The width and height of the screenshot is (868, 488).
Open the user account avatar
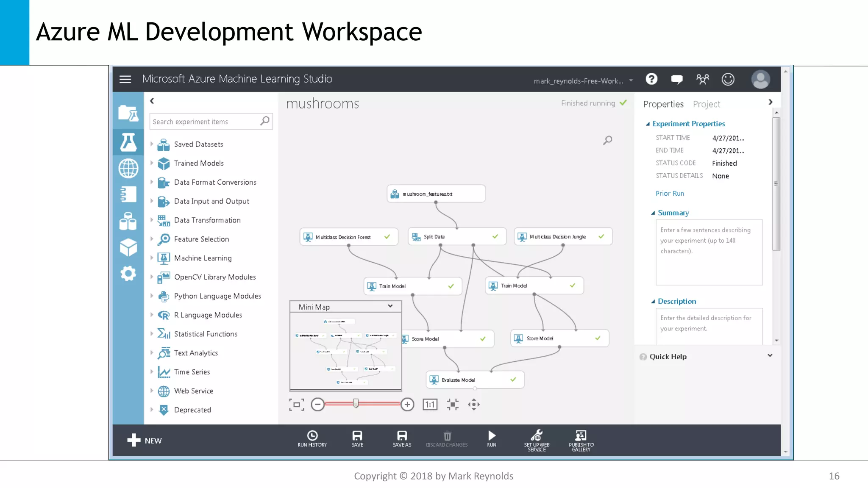760,79
